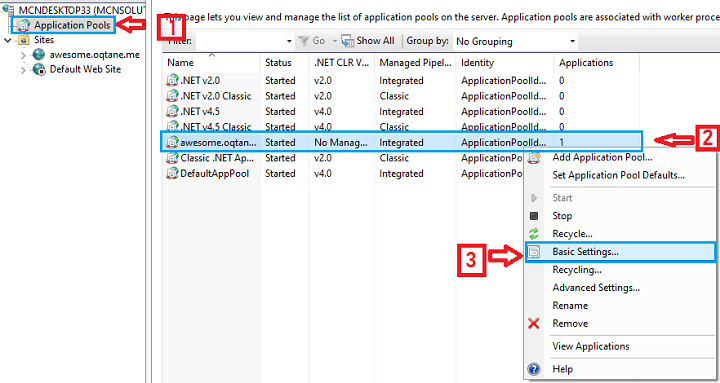The height and width of the screenshot is (383, 720).
Task: Sort by the Status column header
Action: pyautogui.click(x=284, y=63)
